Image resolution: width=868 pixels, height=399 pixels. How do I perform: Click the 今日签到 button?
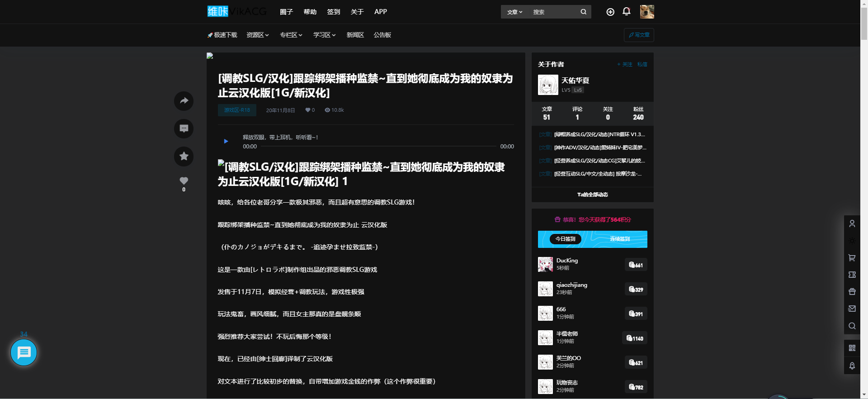point(565,239)
